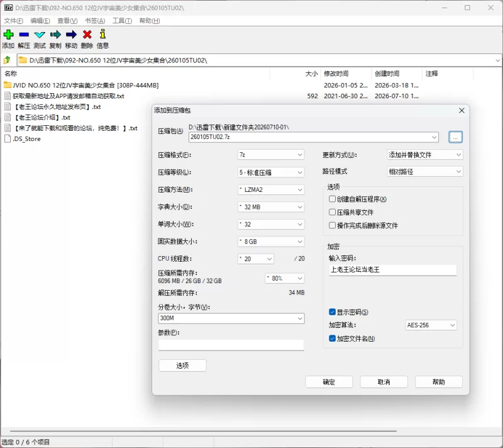
Task: Uncheck encrypt file names (加密文件名) checkbox
Action: coord(333,339)
